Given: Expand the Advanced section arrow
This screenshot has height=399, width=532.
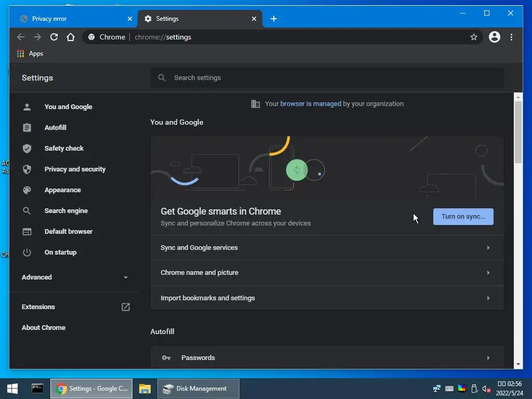Looking at the screenshot, I should (x=126, y=277).
